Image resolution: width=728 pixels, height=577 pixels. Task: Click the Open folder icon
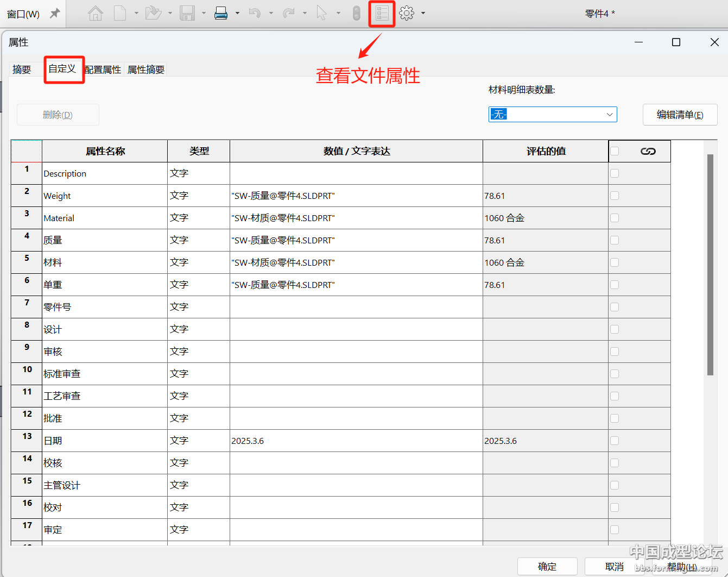pyautogui.click(x=154, y=13)
